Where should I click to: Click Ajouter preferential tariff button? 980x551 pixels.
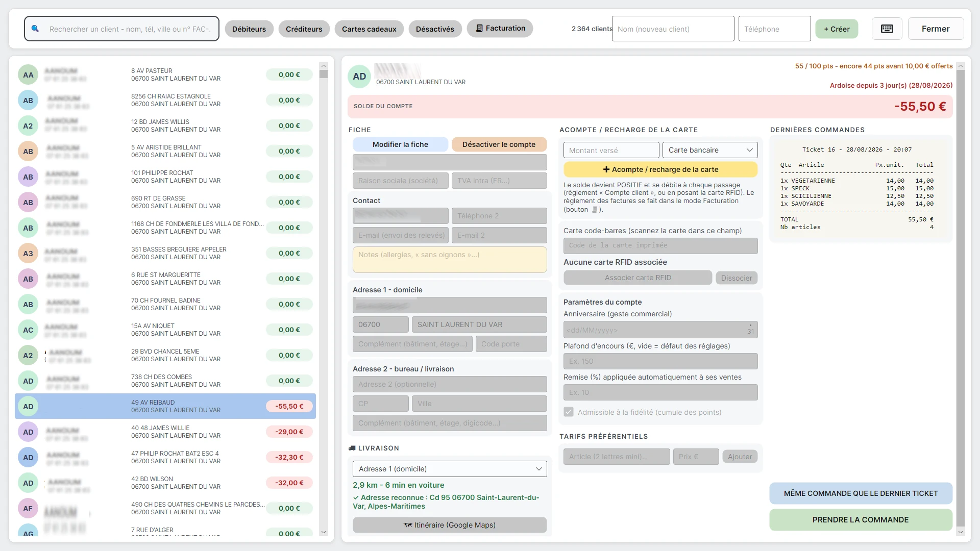(x=740, y=457)
